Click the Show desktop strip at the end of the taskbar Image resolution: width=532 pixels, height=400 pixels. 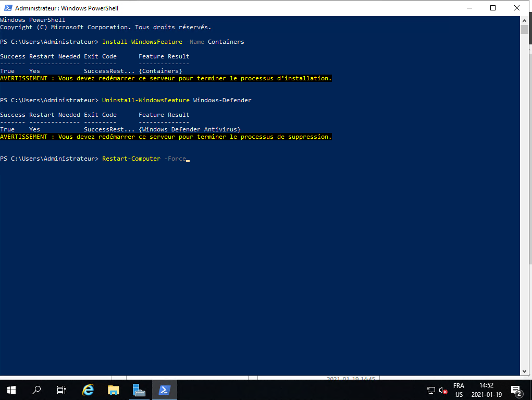click(x=530, y=390)
